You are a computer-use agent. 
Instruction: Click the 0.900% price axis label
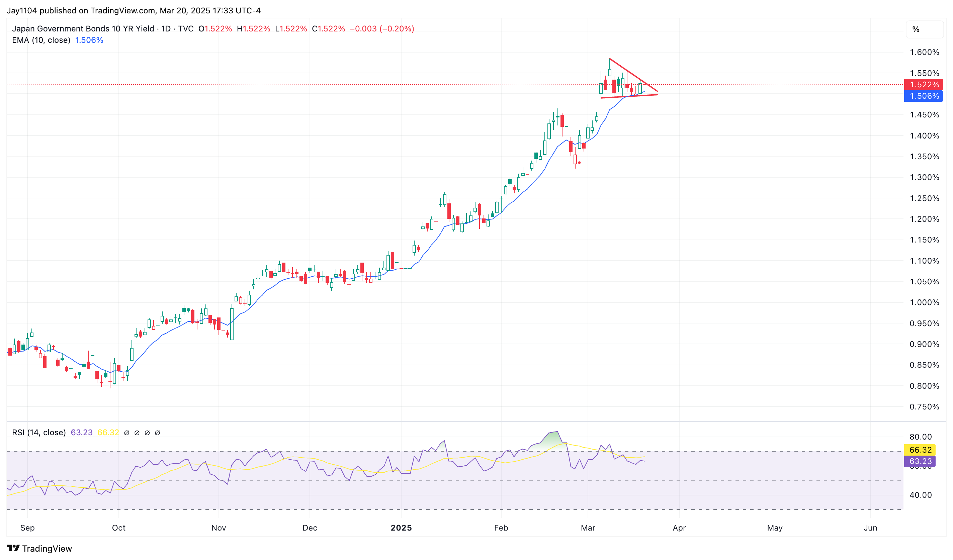tap(924, 344)
